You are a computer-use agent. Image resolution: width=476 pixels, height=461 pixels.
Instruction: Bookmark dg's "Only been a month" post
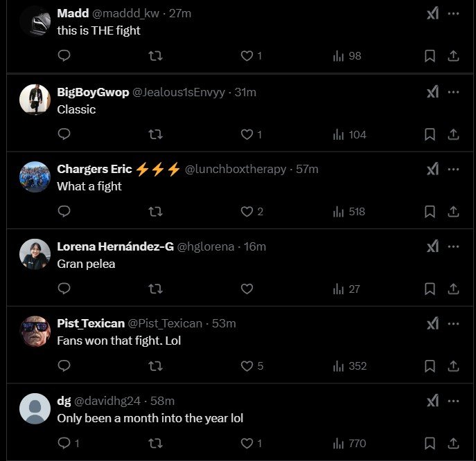coord(430,443)
